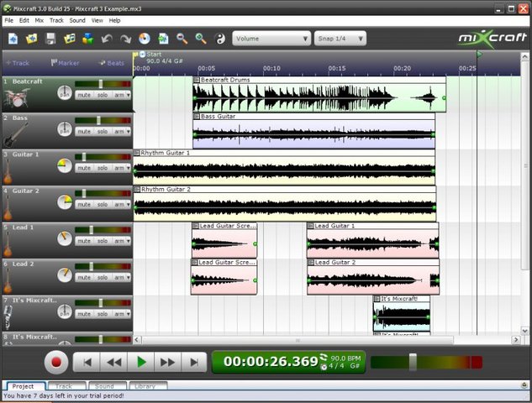Click the Beats button
532x403 pixels.
(111, 63)
